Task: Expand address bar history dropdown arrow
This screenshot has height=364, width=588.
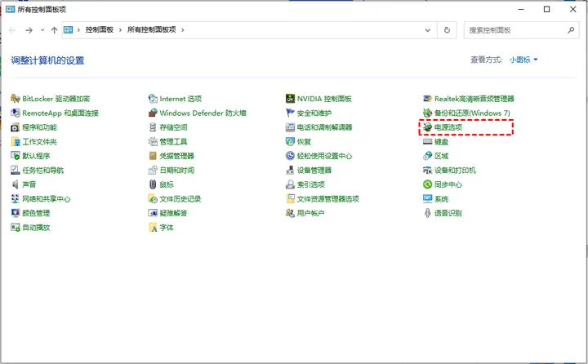Action: coord(427,30)
